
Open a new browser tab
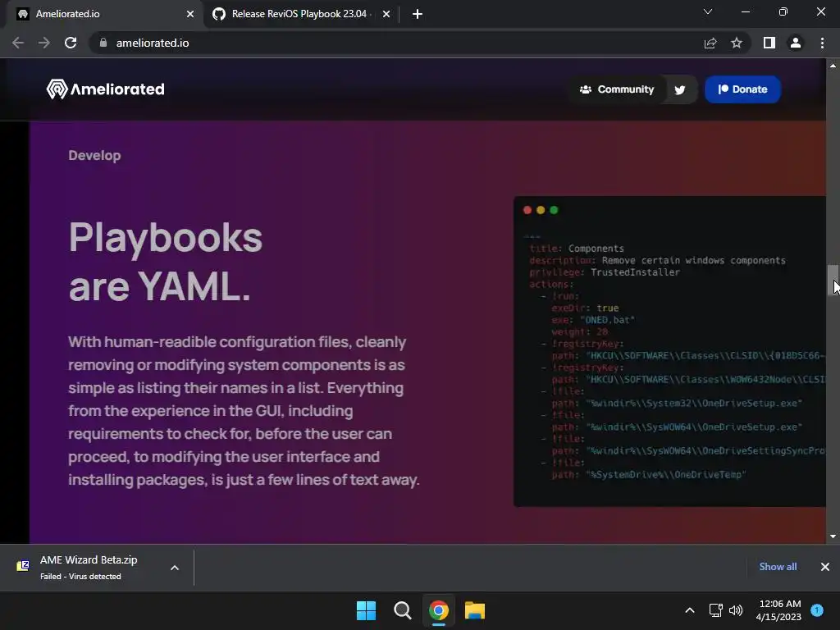coord(418,14)
